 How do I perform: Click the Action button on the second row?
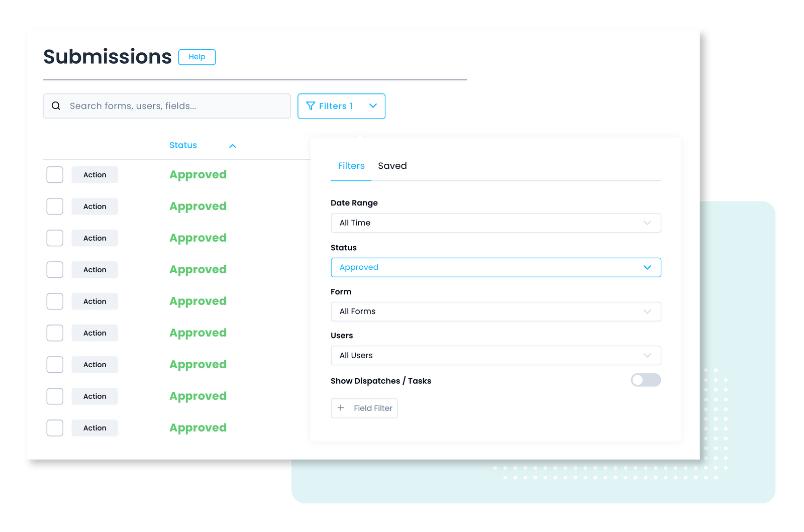coord(94,206)
